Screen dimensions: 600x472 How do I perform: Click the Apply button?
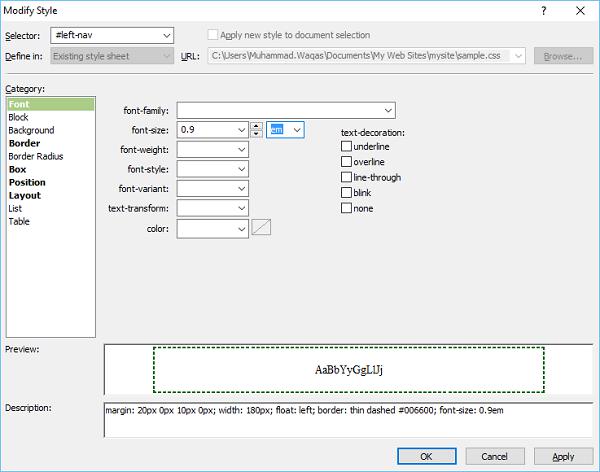(x=563, y=456)
